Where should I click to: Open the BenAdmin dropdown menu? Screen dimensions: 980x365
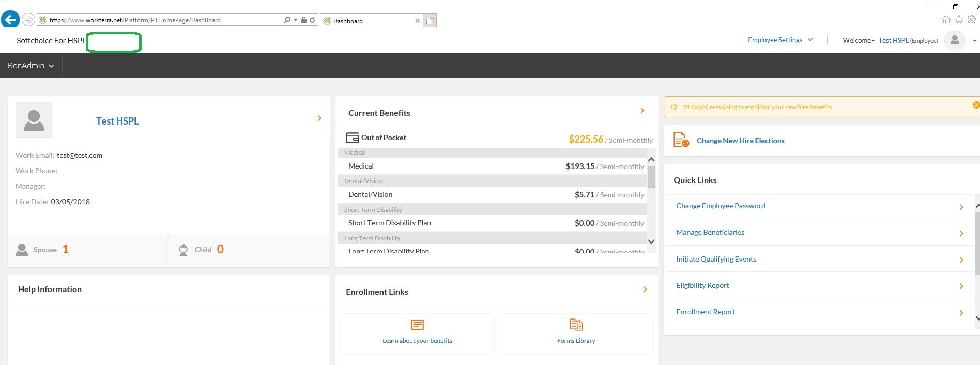30,66
